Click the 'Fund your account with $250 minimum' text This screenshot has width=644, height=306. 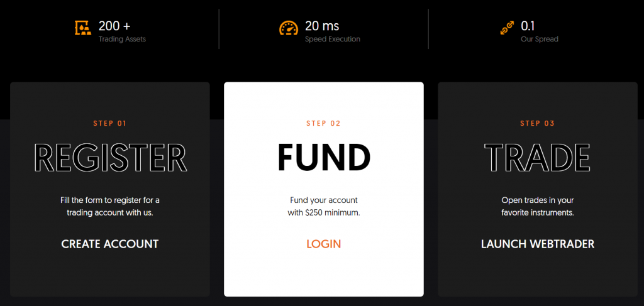[324, 207]
